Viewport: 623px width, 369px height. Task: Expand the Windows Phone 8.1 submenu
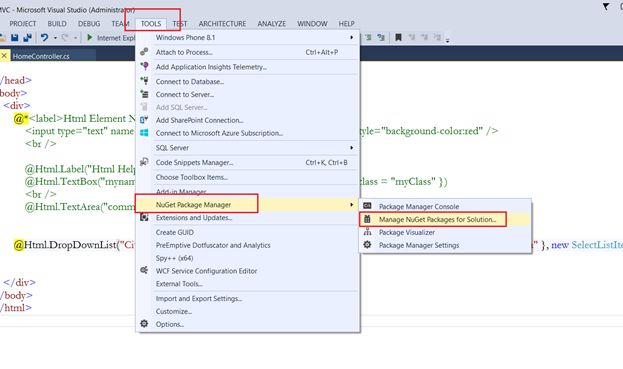tap(351, 37)
